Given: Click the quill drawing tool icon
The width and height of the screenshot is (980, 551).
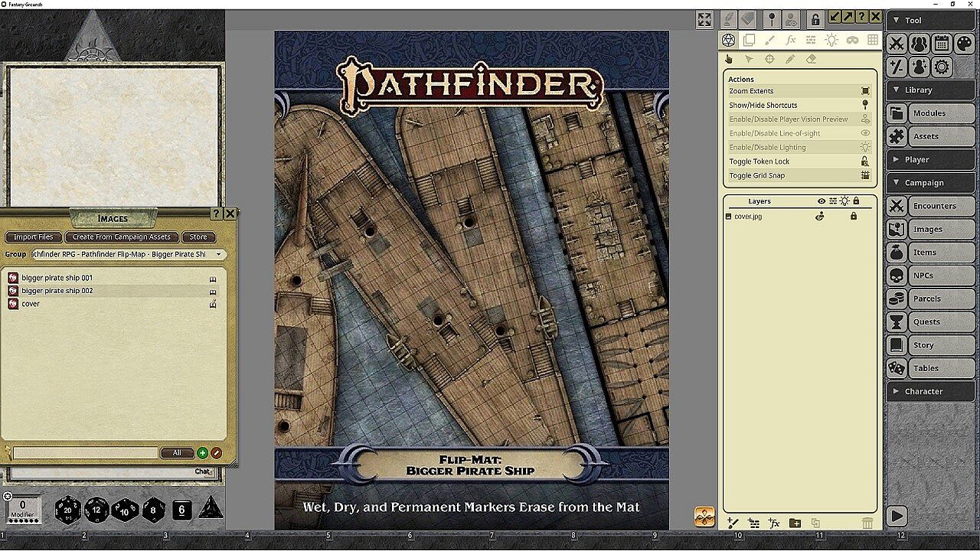Looking at the screenshot, I should pyautogui.click(x=728, y=19).
